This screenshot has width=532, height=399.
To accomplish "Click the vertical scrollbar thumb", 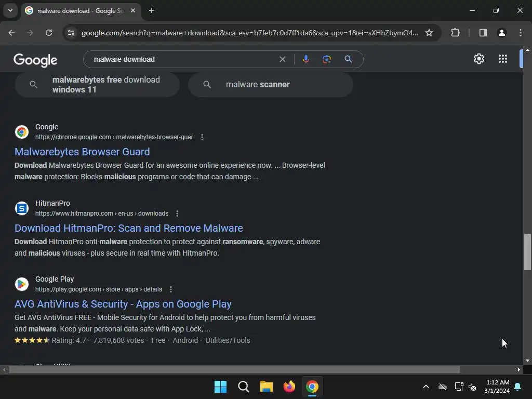I will pyautogui.click(x=527, y=252).
